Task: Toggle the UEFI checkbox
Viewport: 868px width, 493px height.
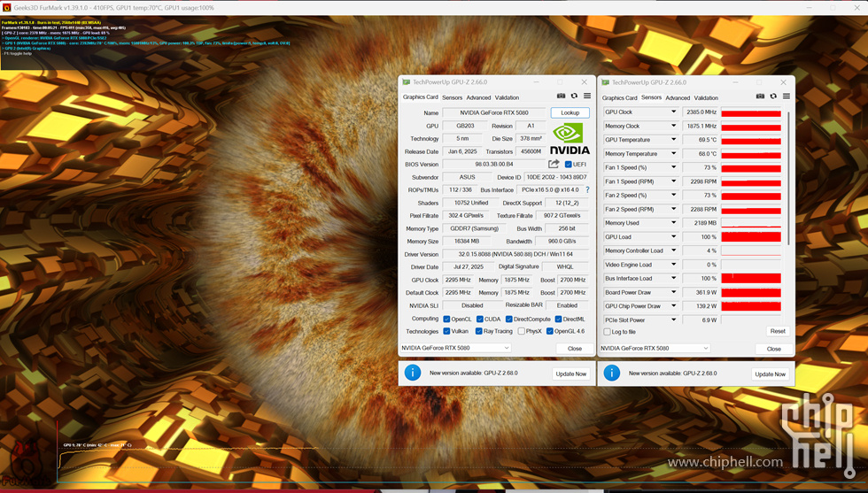Action: 568,165
